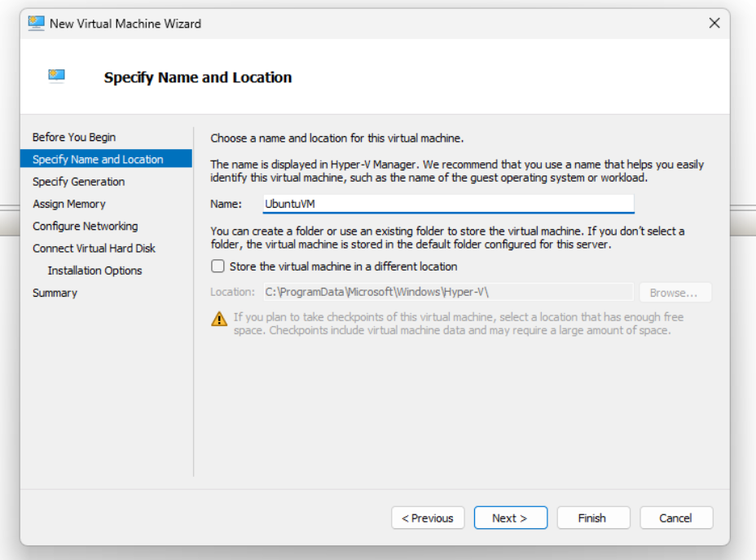Open Connect Virtual Hard Disk step
This screenshot has height=560, width=756.
[x=94, y=249]
